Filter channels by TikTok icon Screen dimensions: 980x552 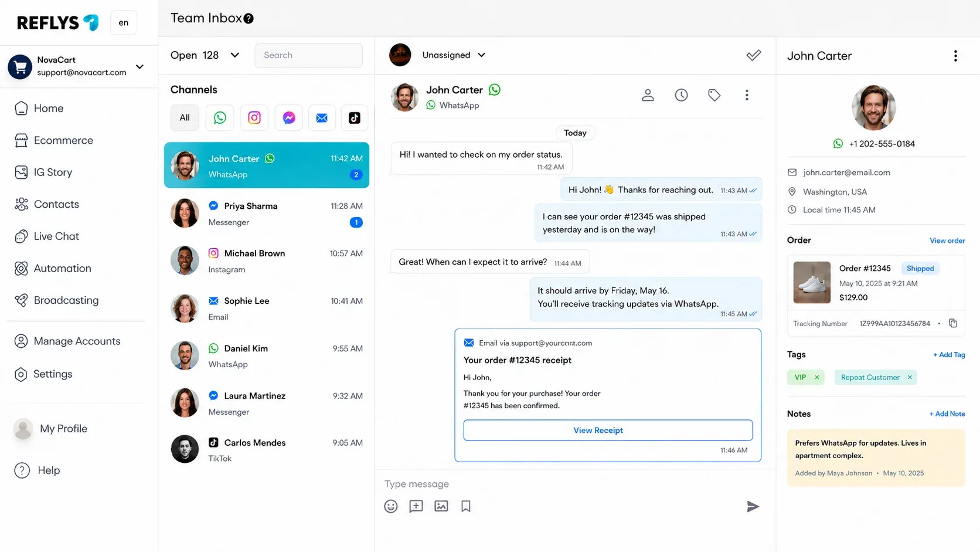(x=355, y=118)
